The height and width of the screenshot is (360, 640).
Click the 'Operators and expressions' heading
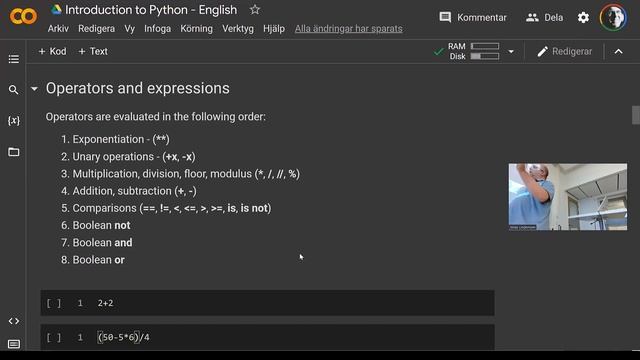(x=138, y=88)
